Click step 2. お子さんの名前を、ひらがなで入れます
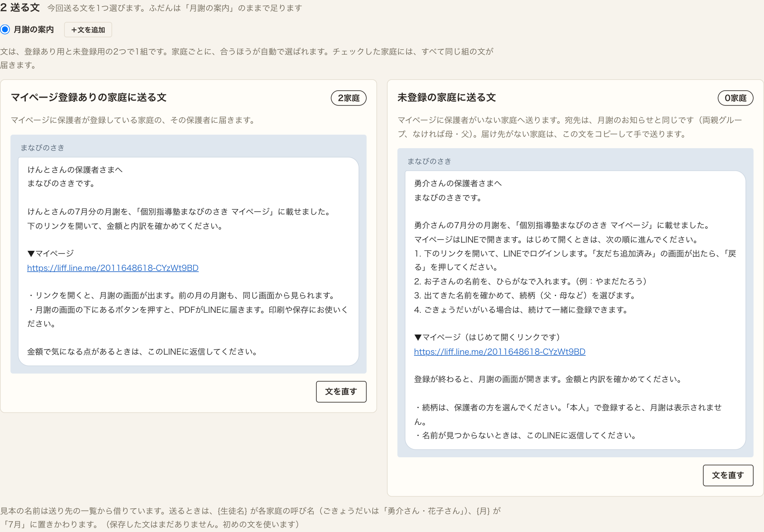Screen dimensions: 764x532 point(531,282)
